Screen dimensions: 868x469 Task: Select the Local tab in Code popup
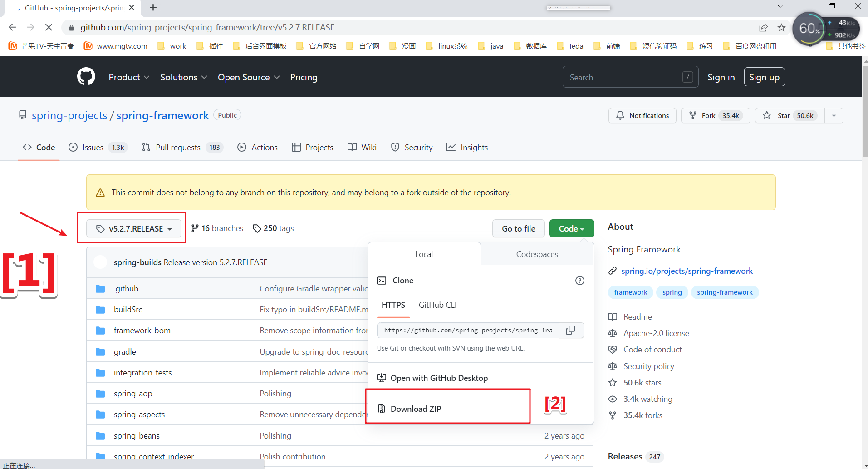point(424,254)
